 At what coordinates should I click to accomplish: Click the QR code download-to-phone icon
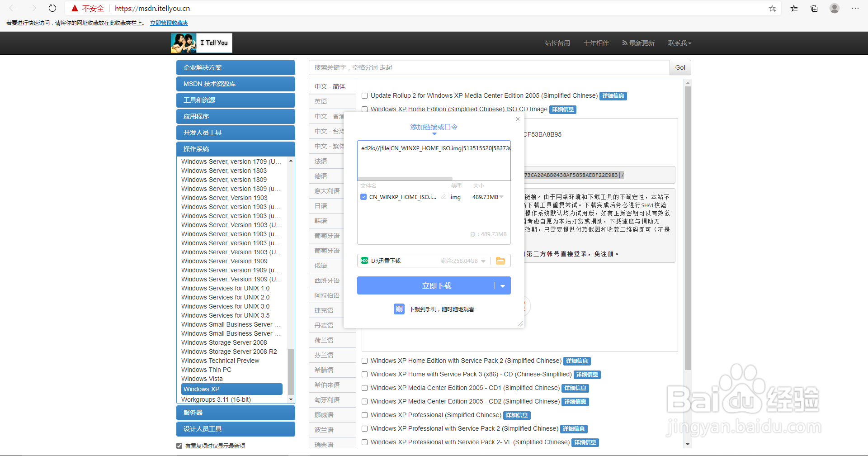tap(399, 309)
